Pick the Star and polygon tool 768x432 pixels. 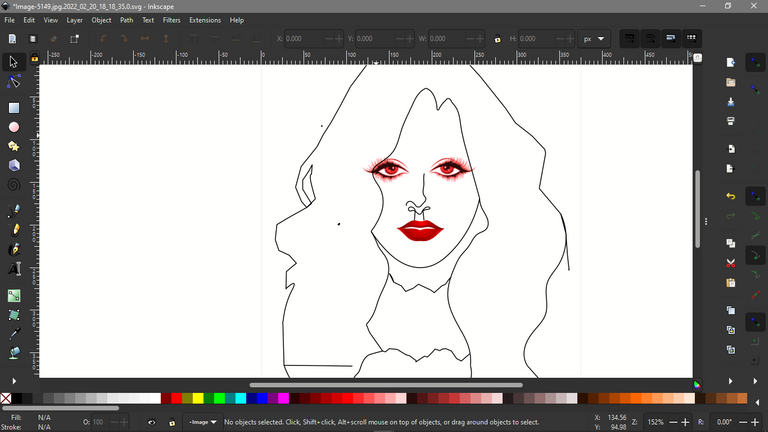(14, 146)
